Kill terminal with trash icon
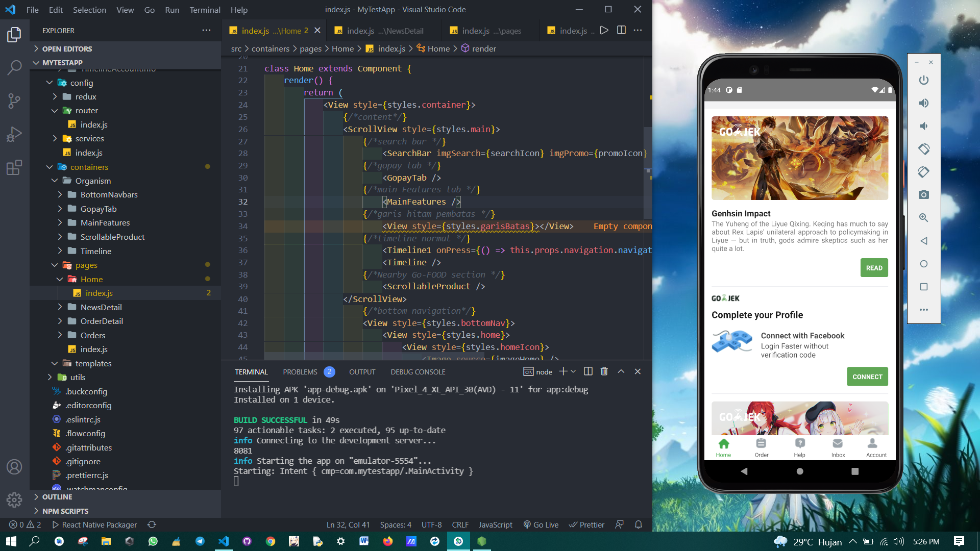Image resolution: width=980 pixels, height=551 pixels. pos(604,371)
